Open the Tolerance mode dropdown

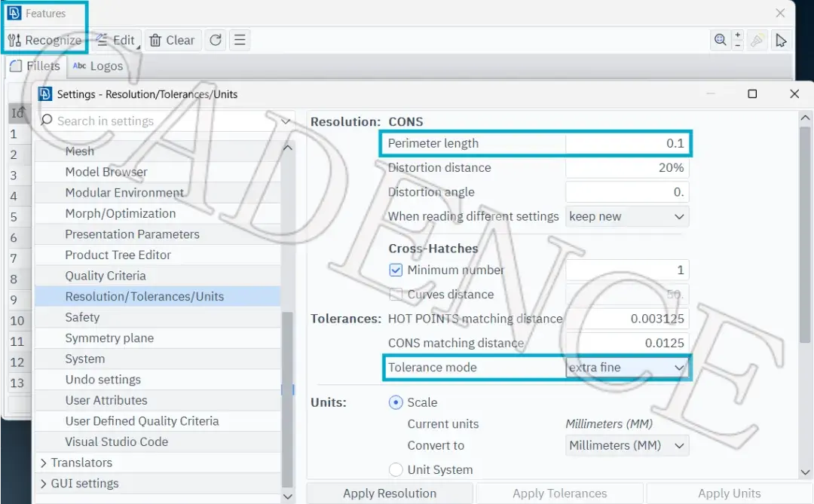click(x=627, y=368)
